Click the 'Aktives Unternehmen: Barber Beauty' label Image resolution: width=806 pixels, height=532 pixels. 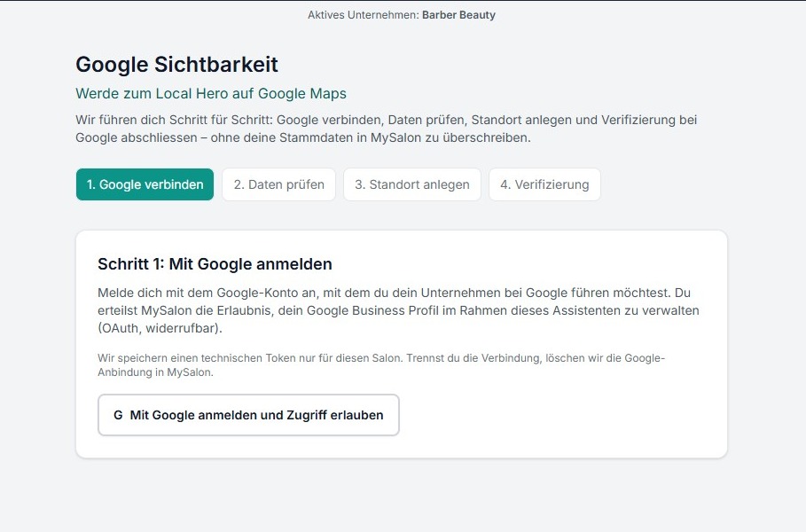(x=402, y=15)
